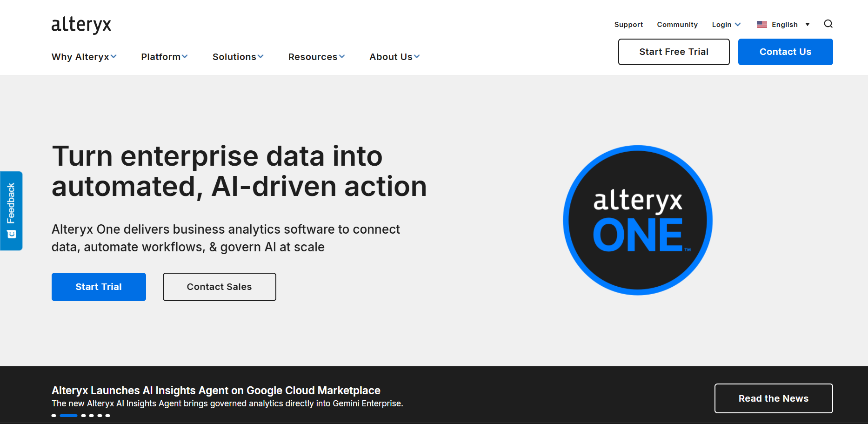
Task: Click headline "Alteryx Launches AI Insights Agent on Google Cloud Marketplace"
Action: click(x=216, y=390)
